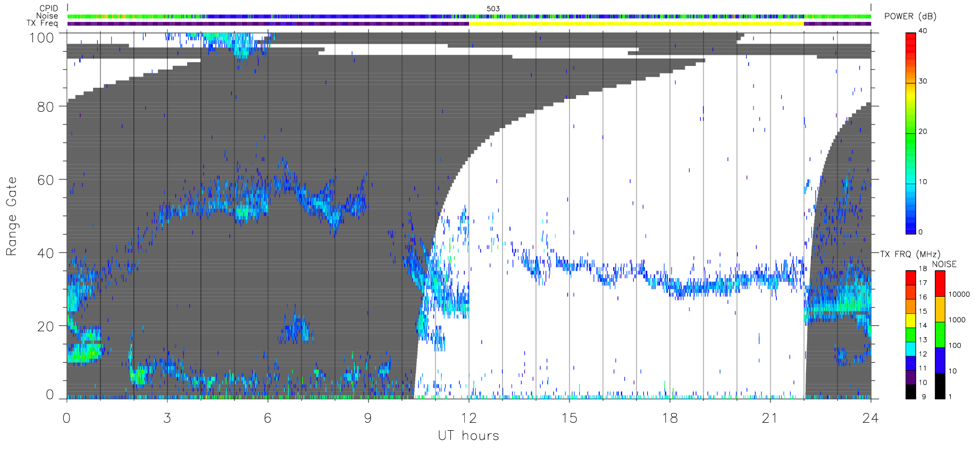Click the TX FRQ color scale bar
980x452 pixels.
pos(911,335)
